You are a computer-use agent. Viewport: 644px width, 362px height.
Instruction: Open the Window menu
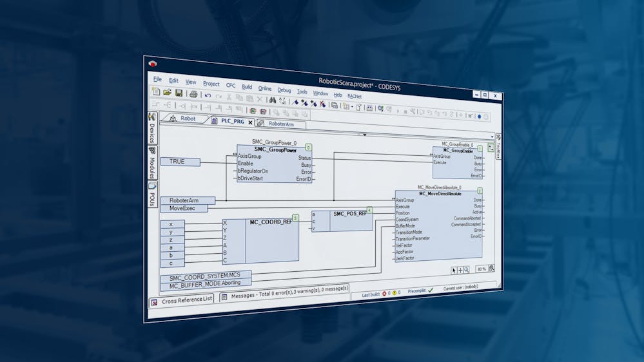click(x=320, y=93)
